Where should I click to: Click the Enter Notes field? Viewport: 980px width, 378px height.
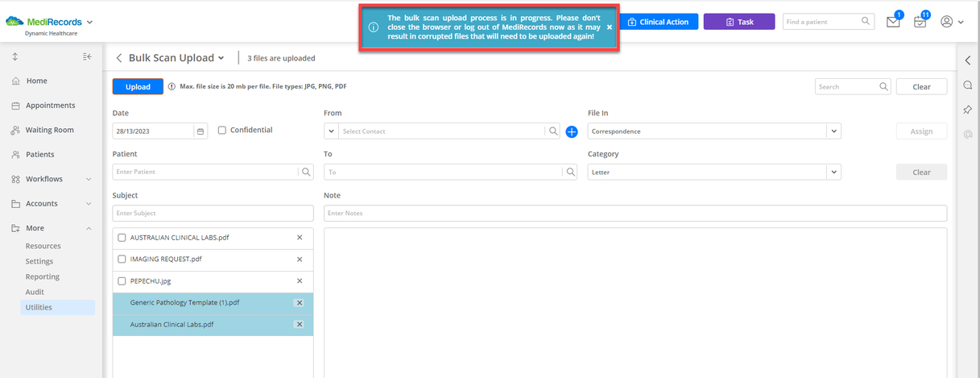click(x=635, y=213)
